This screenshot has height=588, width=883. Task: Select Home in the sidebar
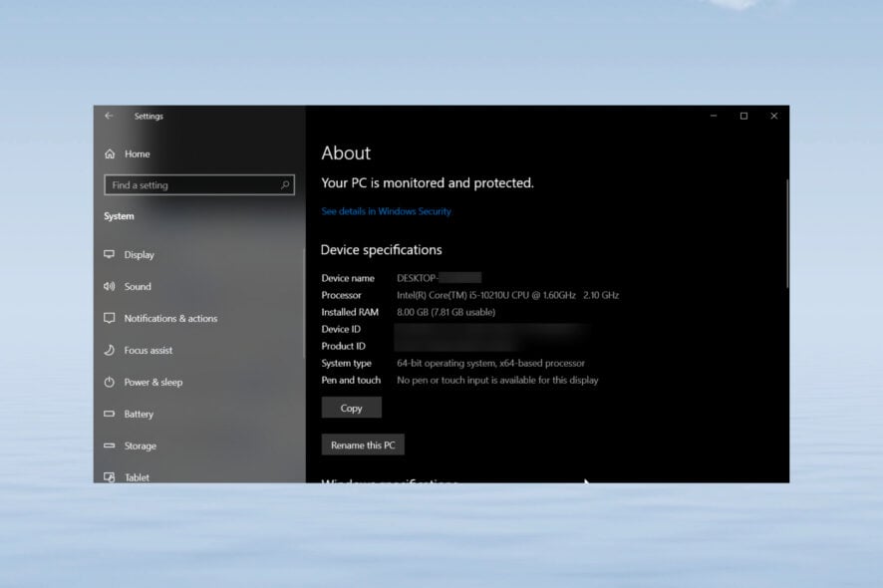pos(138,153)
